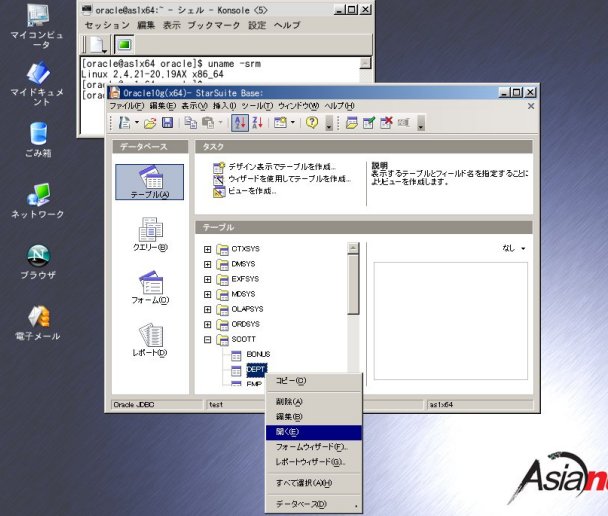Choose 編集(B) from the context menu
This screenshot has width=608, height=516.
tap(314, 417)
